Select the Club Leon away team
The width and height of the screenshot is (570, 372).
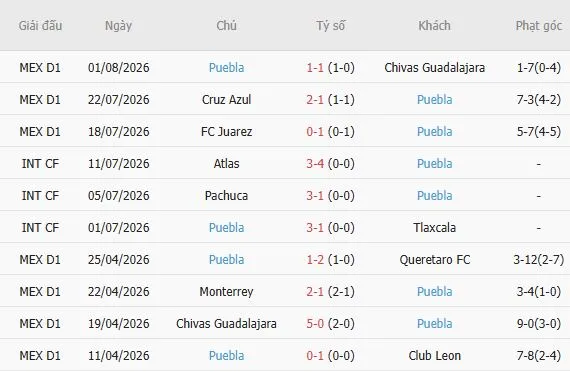tap(434, 356)
